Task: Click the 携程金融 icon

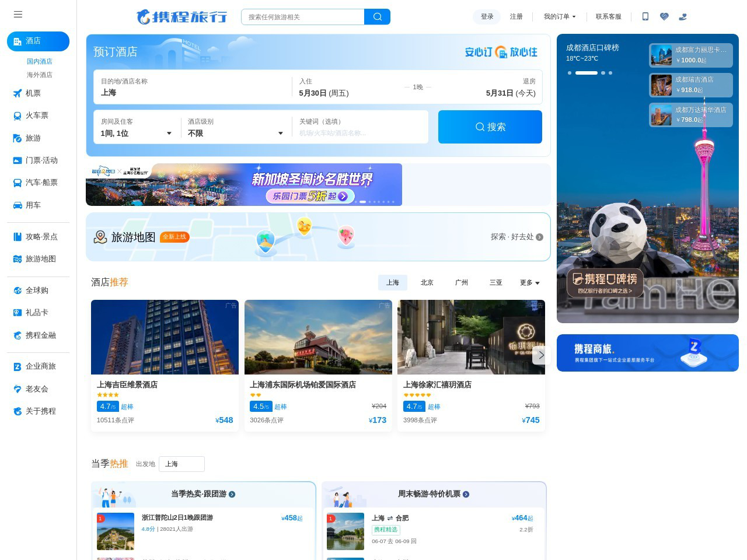Action: point(18,335)
